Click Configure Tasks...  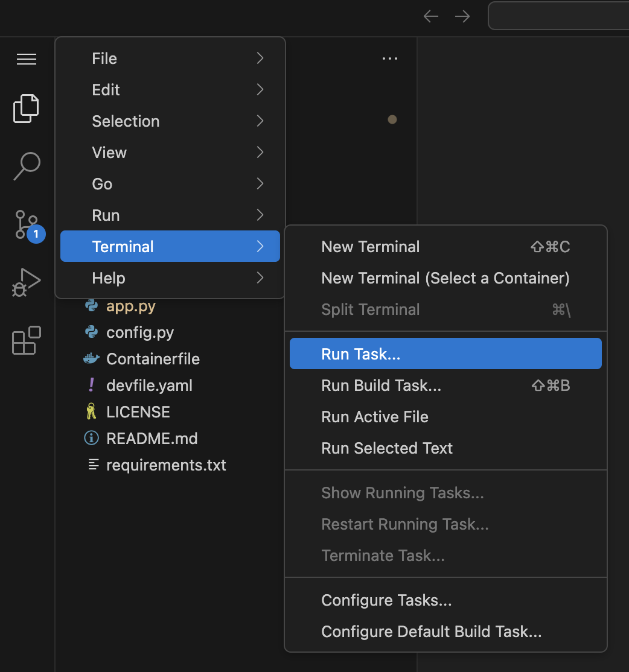[386, 600]
